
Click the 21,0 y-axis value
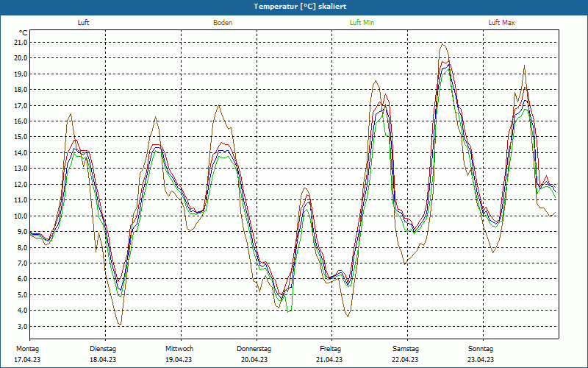tap(21, 43)
